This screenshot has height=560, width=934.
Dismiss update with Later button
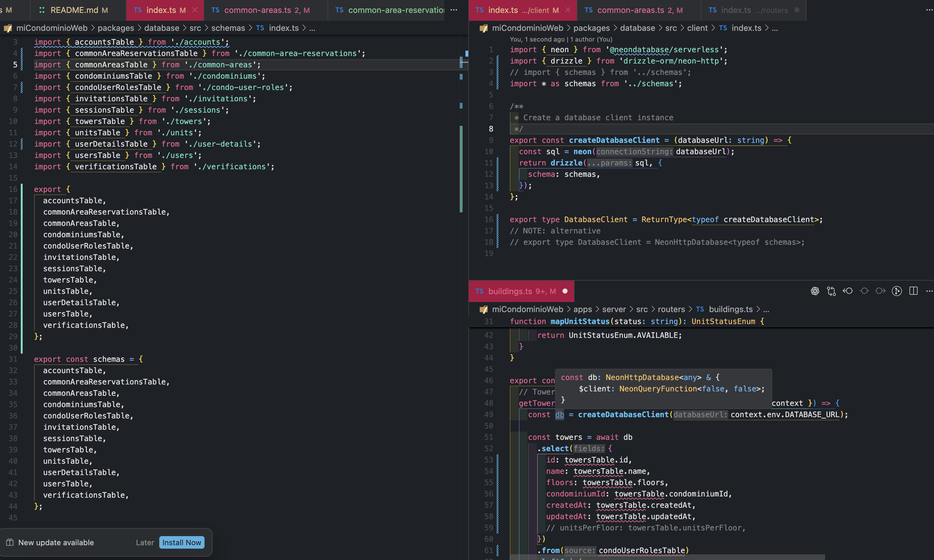145,542
